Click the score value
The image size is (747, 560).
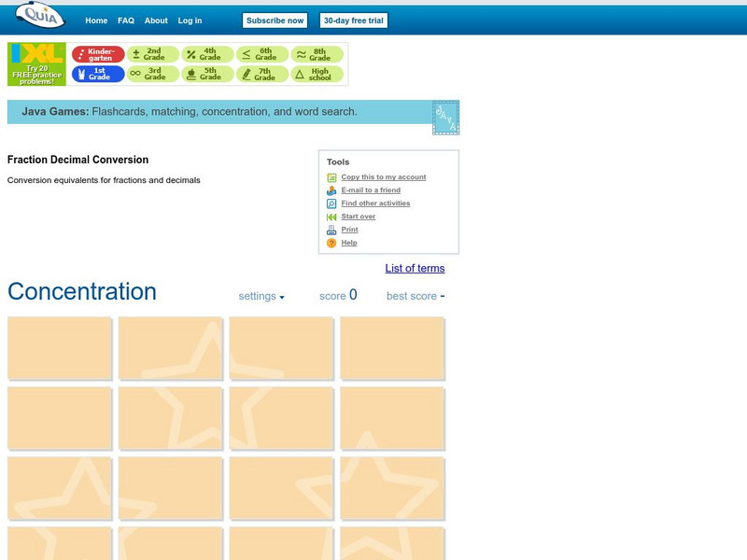point(353,295)
